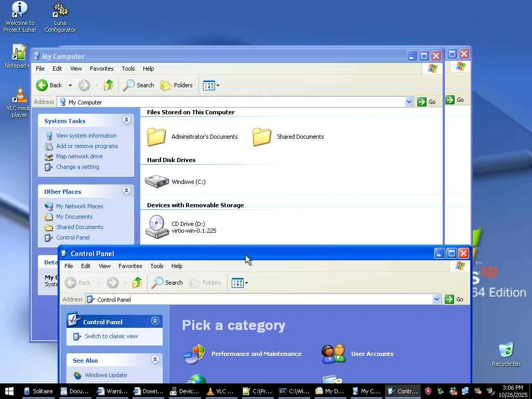Open the Performance and Maintenance category
This screenshot has width=532, height=399.
pos(243,354)
